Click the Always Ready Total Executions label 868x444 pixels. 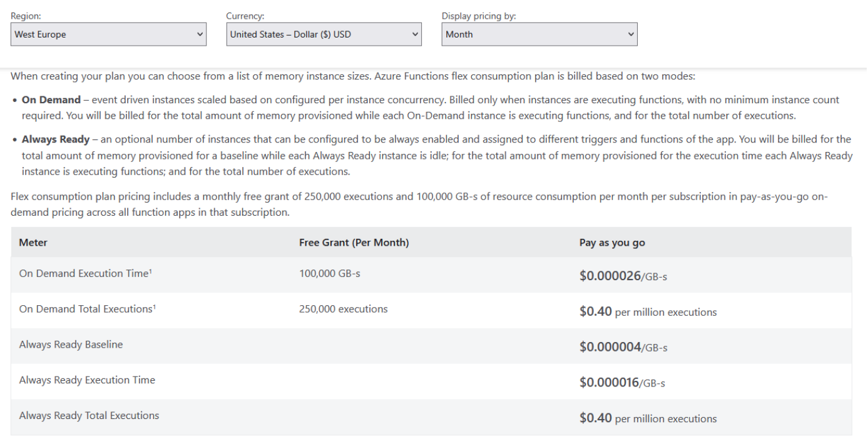click(89, 416)
